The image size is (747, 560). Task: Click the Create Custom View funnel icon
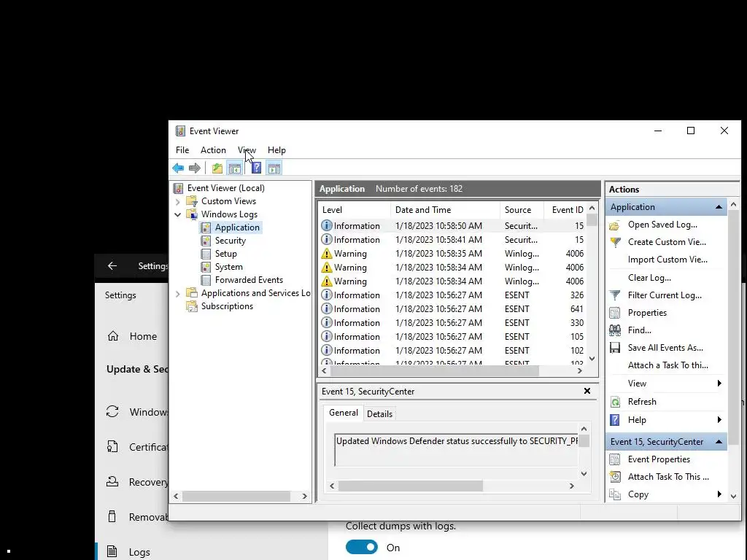click(x=615, y=242)
